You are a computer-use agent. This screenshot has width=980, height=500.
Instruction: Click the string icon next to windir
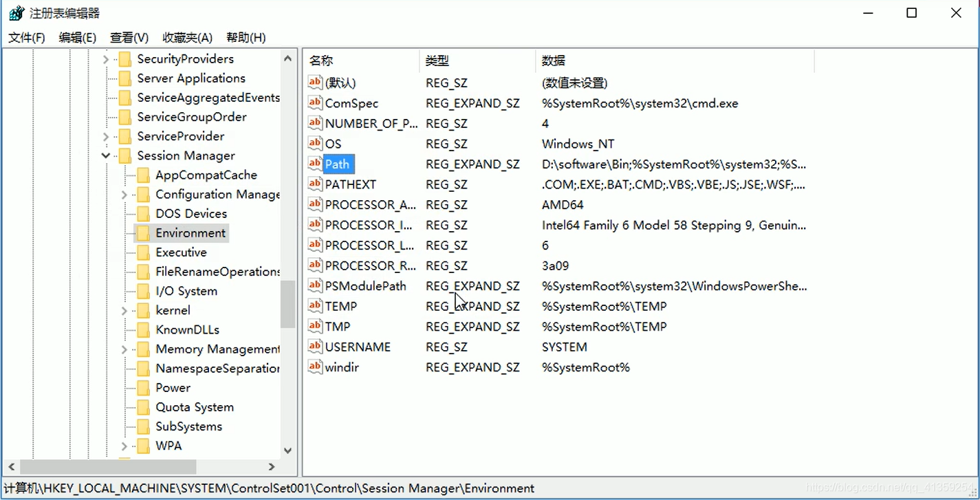(315, 367)
